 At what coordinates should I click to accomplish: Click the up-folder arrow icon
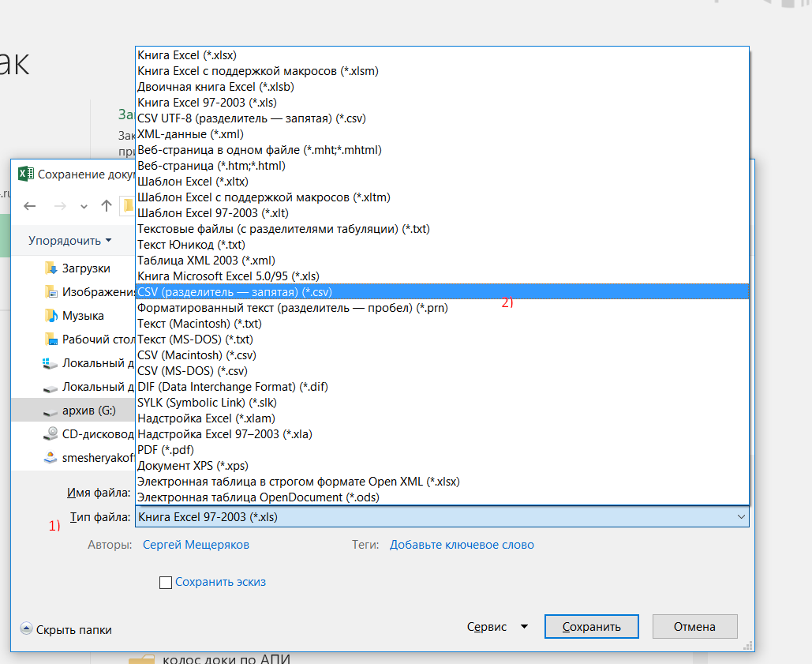click(x=107, y=206)
